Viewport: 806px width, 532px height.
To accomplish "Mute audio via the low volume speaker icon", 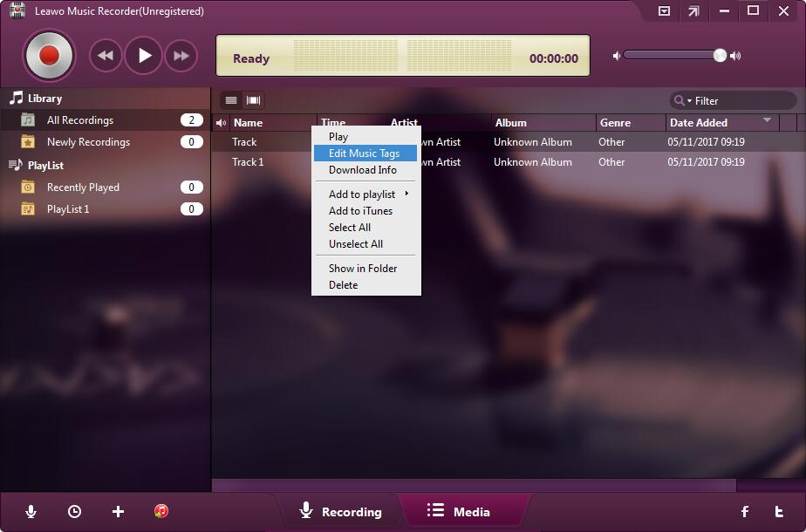I will (x=617, y=56).
